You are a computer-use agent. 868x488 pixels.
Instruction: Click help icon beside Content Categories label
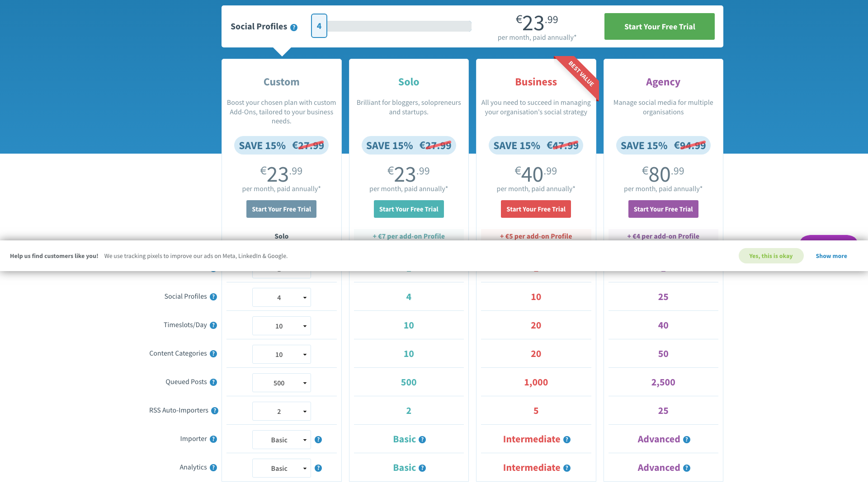(213, 354)
